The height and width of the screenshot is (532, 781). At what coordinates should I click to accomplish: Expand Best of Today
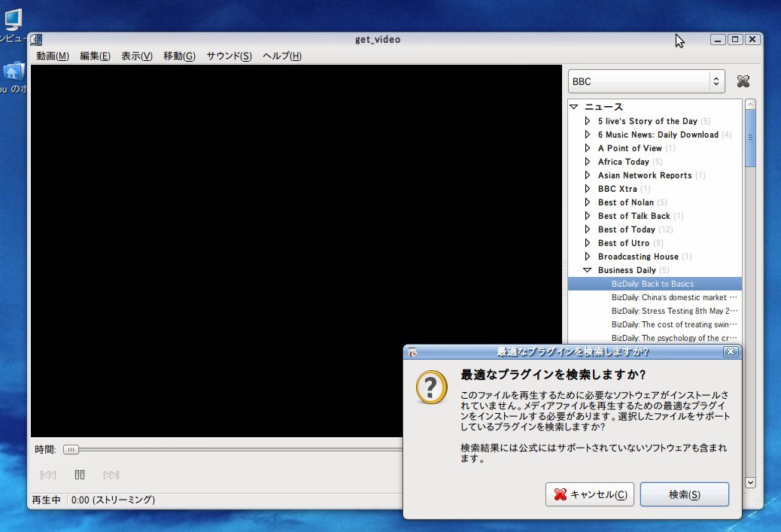tap(588, 230)
